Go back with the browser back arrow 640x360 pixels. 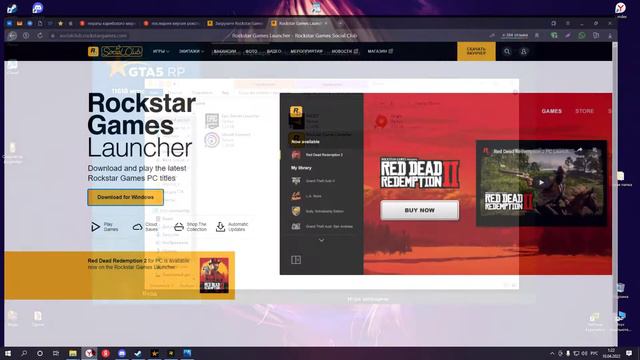(12, 36)
